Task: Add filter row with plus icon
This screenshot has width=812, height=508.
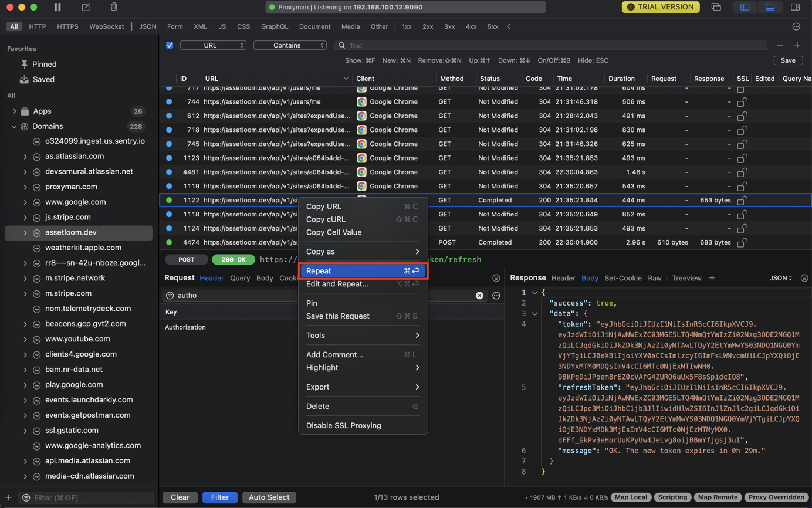Action: 797,45
